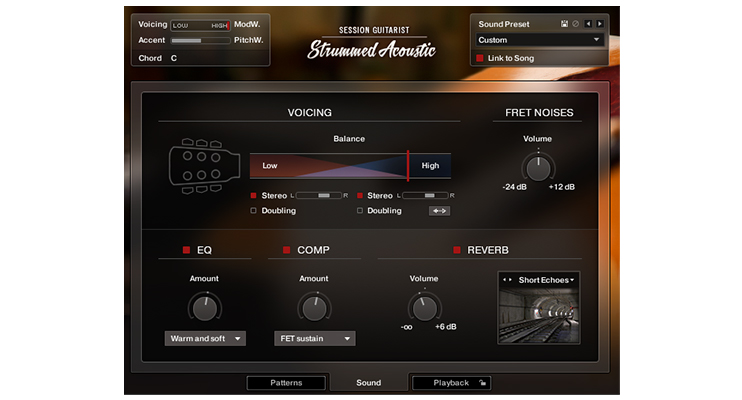Click the tunnel reverb thumbnail image
742x400 pixels.
(x=539, y=315)
